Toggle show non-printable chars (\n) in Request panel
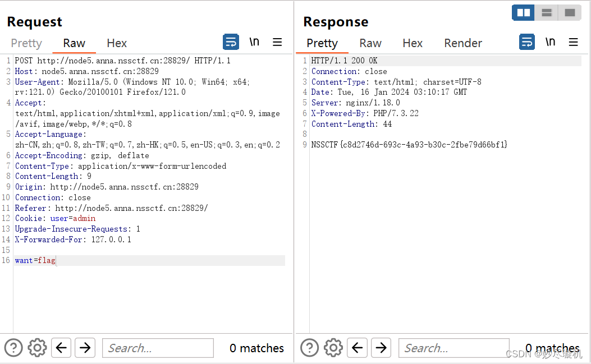591x364 pixels. tap(254, 42)
